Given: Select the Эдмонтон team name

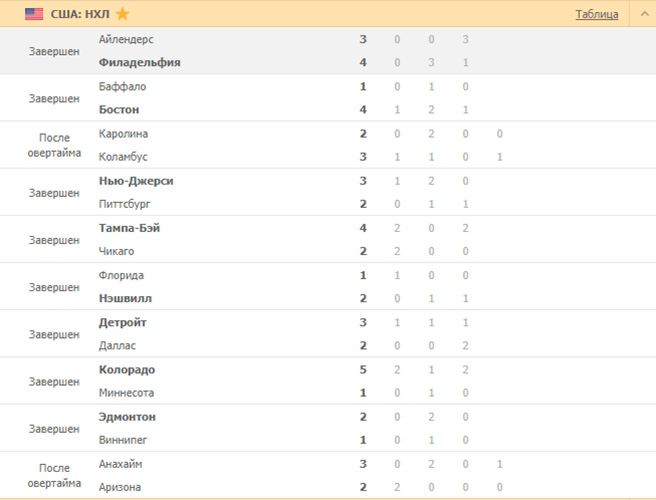Looking at the screenshot, I should click(127, 417).
